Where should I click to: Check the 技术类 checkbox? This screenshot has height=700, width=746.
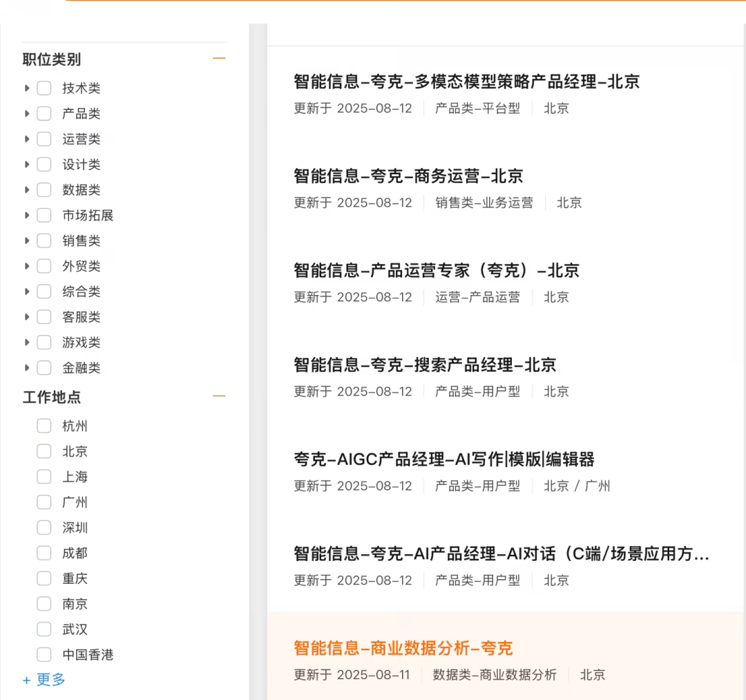44,88
